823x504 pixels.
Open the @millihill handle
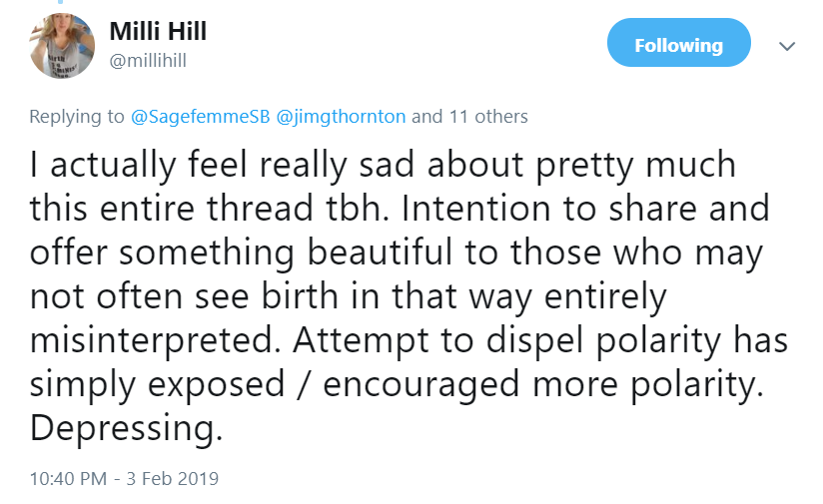click(x=148, y=61)
